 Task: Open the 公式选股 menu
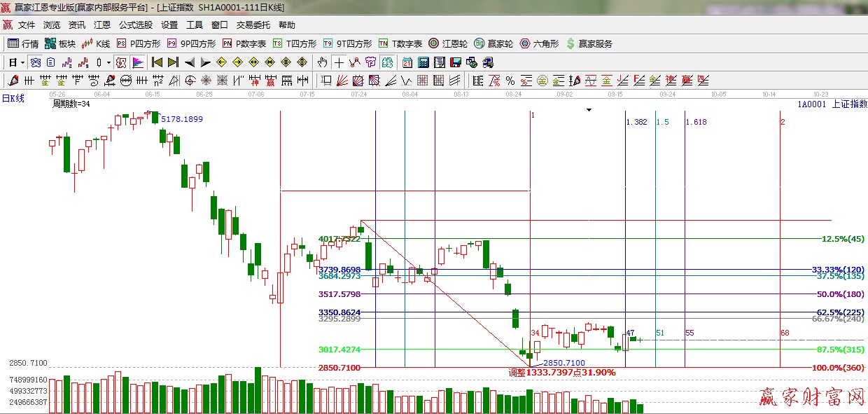pos(135,25)
